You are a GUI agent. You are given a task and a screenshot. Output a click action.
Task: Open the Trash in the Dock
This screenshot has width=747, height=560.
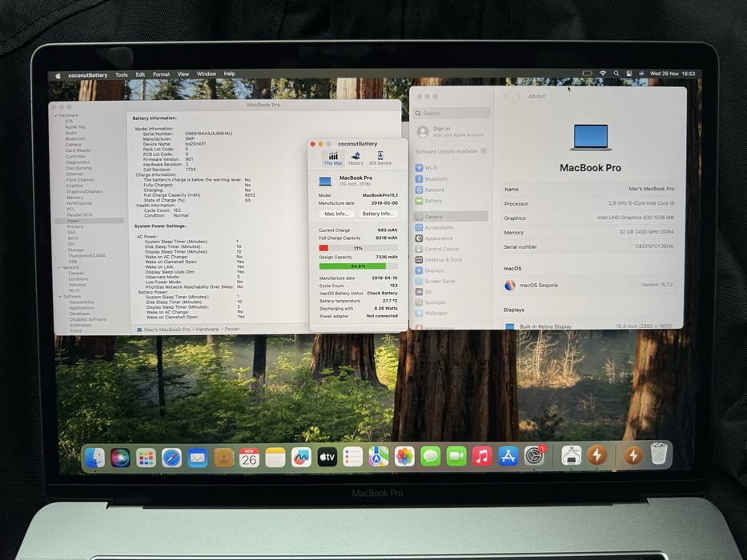pos(659,454)
